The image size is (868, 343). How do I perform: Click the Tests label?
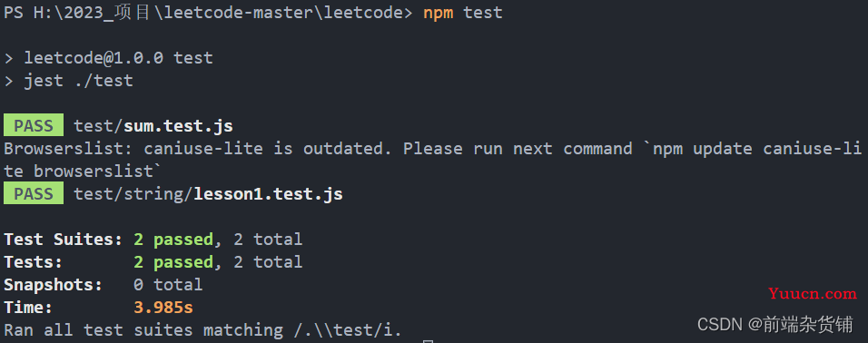[34, 262]
